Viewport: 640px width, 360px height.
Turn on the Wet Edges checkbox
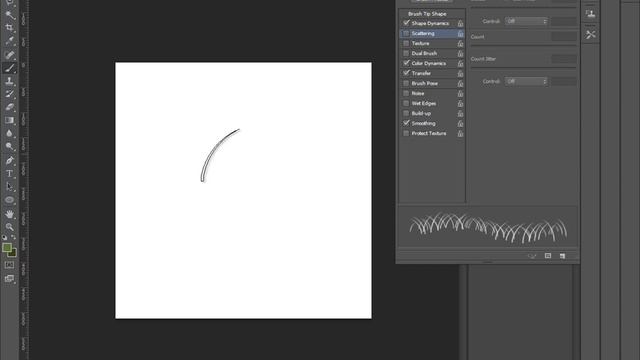406,103
